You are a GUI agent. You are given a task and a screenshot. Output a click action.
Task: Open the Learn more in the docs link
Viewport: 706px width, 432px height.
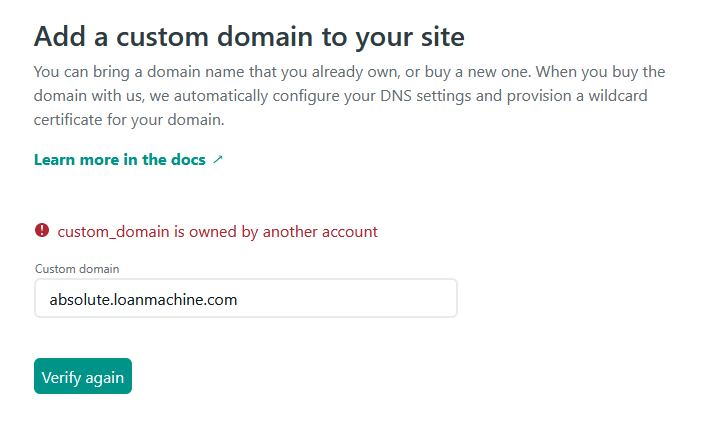point(128,159)
